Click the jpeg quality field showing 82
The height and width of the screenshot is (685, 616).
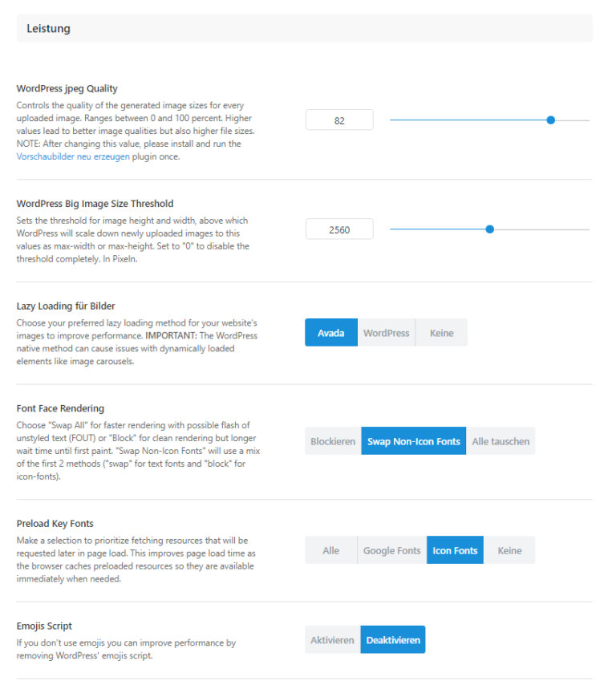pyautogui.click(x=338, y=120)
